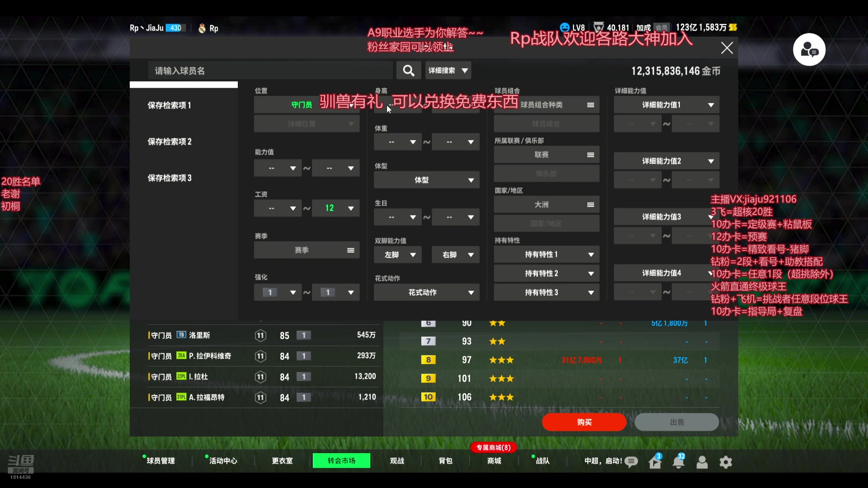Open the maximum 强化 level dropdown
The image size is (868, 488).
click(x=335, y=292)
